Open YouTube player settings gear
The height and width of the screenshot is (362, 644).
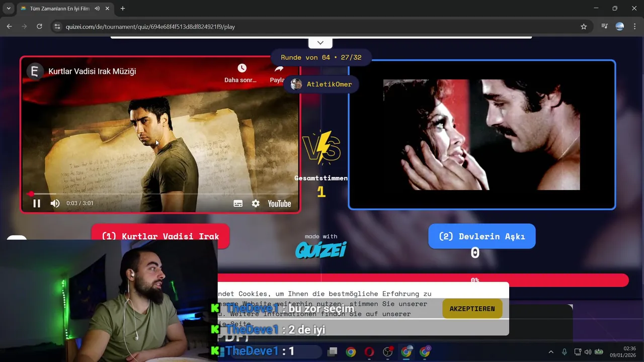[x=256, y=203]
